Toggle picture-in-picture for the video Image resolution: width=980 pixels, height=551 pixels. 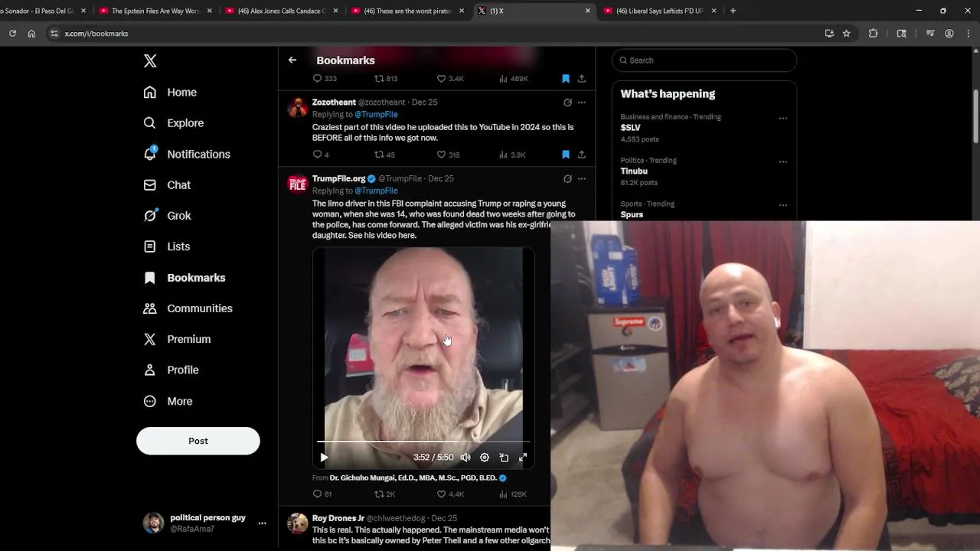click(504, 458)
